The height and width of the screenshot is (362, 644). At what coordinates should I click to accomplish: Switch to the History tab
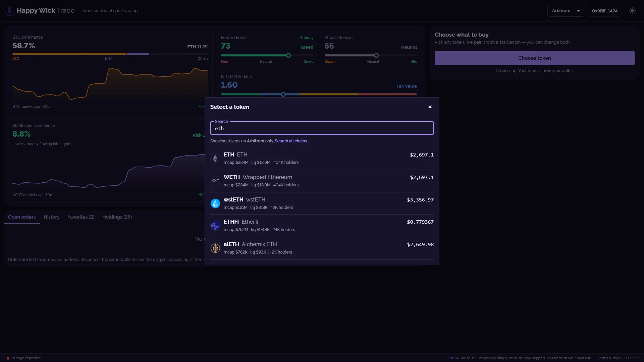pyautogui.click(x=52, y=217)
